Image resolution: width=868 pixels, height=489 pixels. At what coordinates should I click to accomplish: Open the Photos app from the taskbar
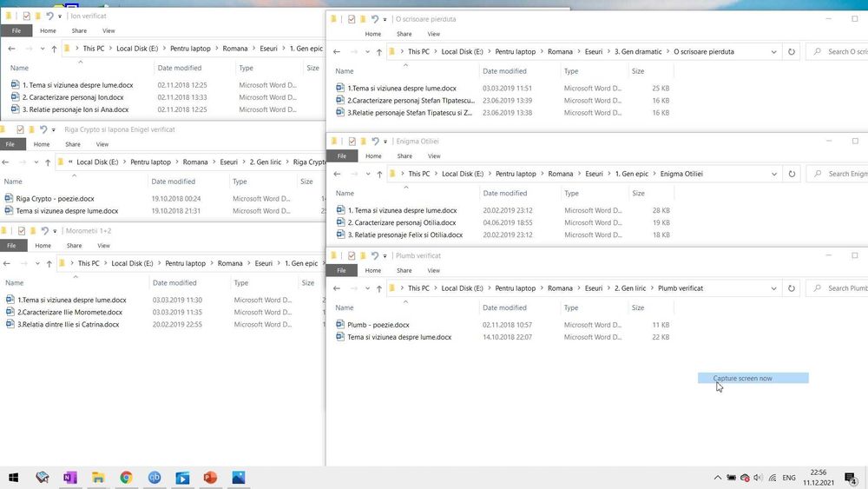click(239, 478)
